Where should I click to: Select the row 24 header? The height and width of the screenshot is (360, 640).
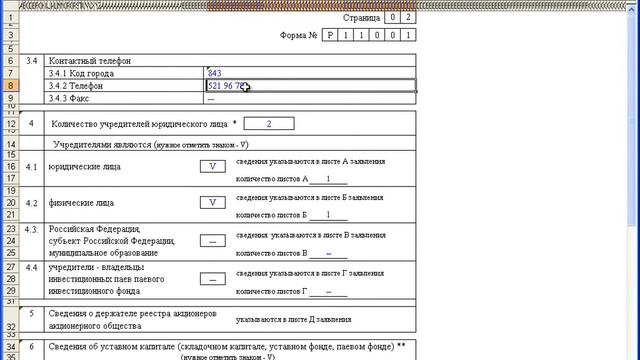pyautogui.click(x=10, y=241)
